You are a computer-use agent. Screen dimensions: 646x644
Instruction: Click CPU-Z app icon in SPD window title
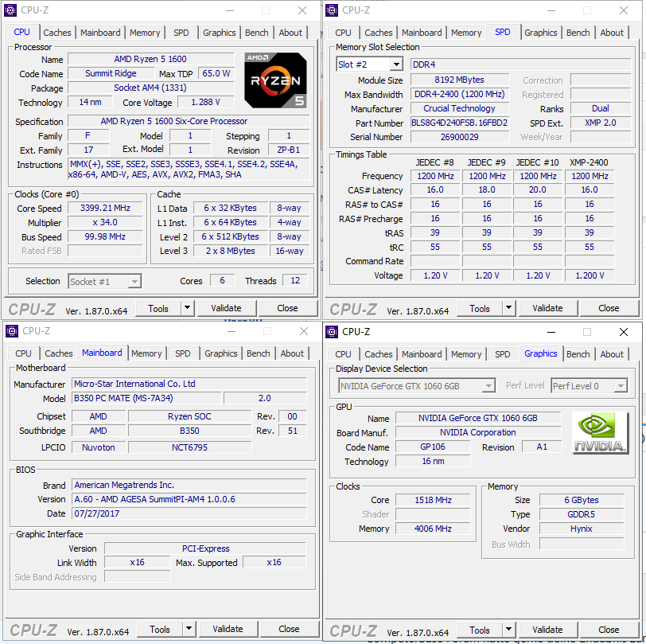coord(332,10)
